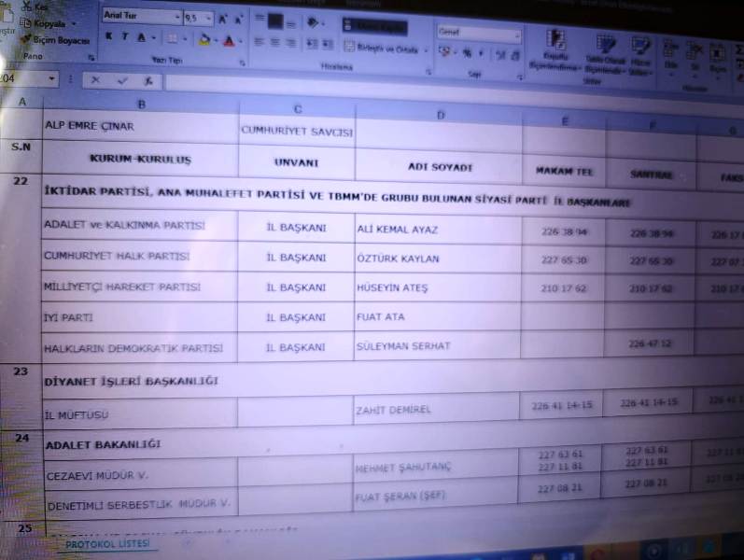Click the insert function fx icon

(x=147, y=80)
